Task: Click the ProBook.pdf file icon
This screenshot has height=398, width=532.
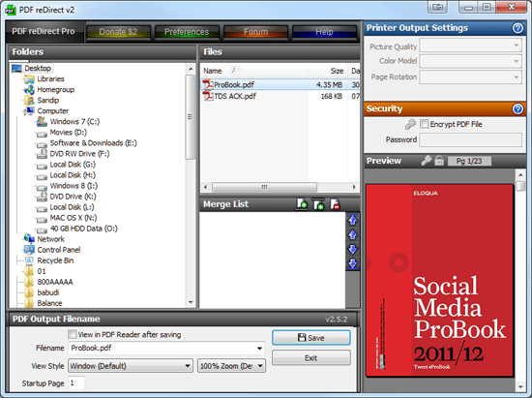Action: 208,84
